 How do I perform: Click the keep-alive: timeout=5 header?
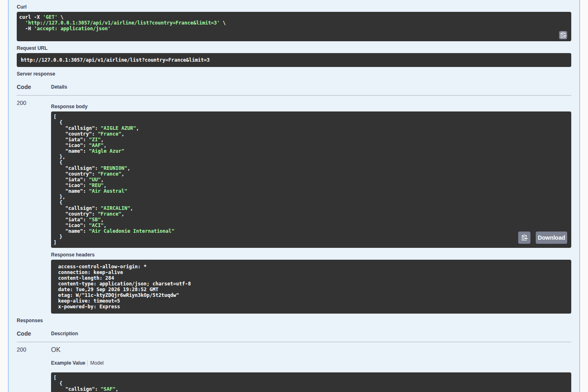tap(89, 301)
